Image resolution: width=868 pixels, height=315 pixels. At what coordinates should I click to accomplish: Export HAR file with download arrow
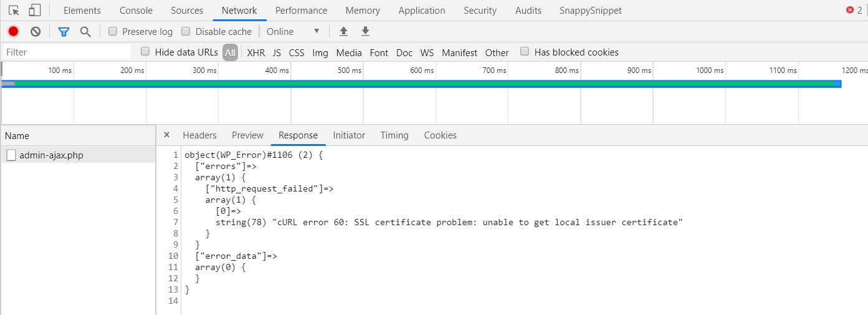tap(365, 31)
